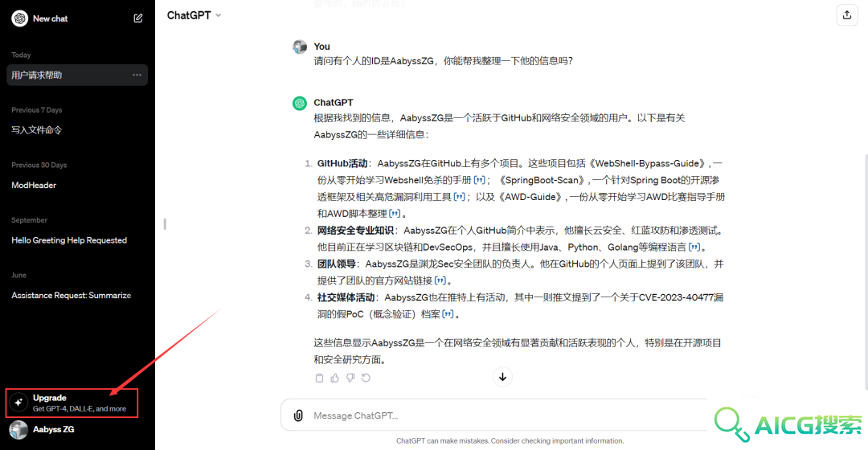Open the citation after Golang等编程语言
868x450 pixels.
(694, 247)
